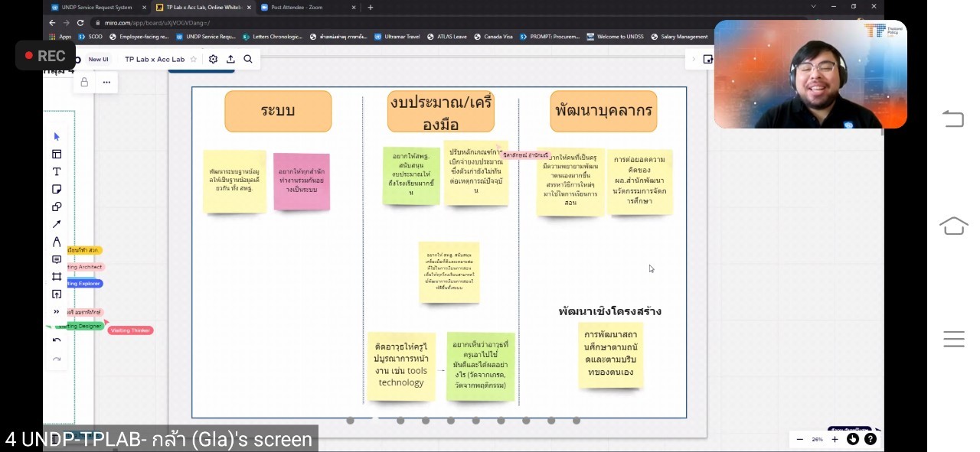Viewport: 980px width, 452px height.
Task: Click the pointer icon beside zoom controls
Action: [x=853, y=439]
